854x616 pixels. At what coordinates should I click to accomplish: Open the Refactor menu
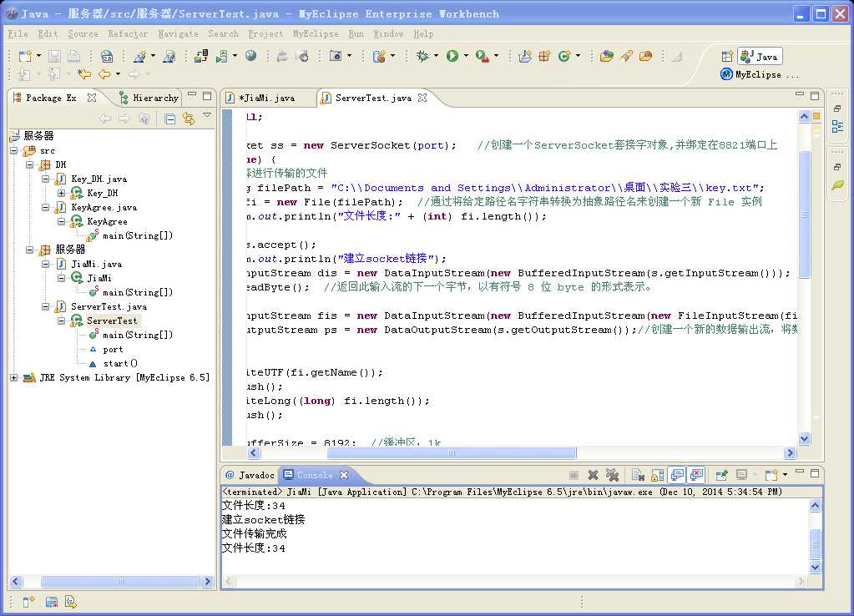tap(128, 33)
